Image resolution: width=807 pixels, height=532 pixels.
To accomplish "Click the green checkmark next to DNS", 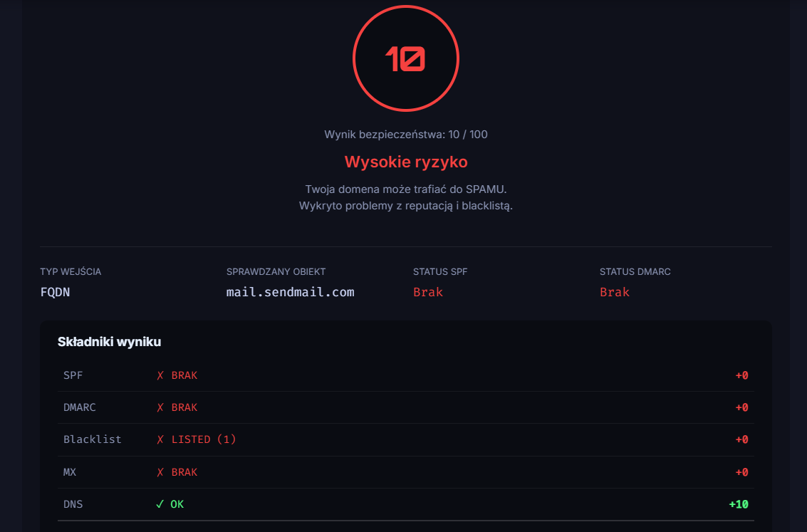I will 160,504.
